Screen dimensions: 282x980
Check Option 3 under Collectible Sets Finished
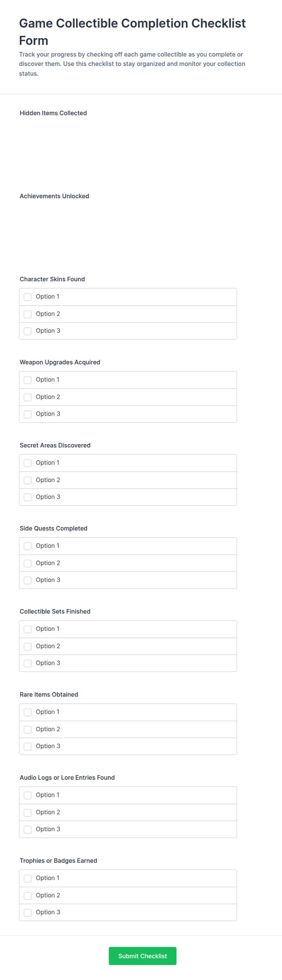tap(27, 663)
